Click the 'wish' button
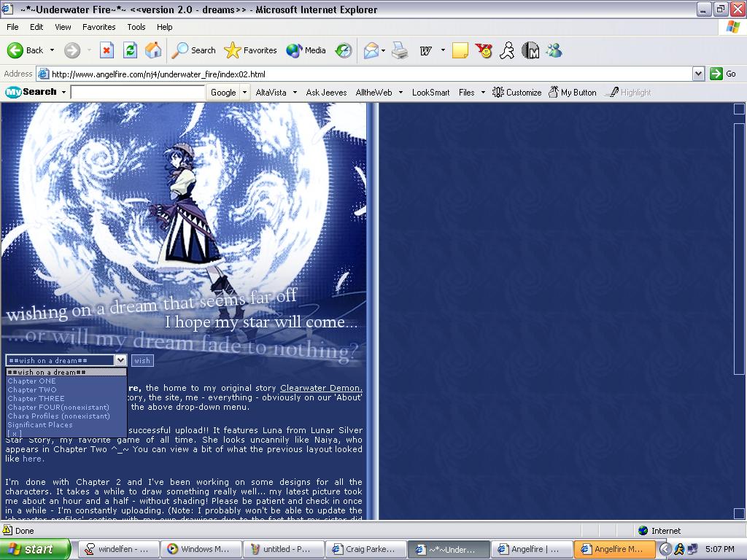Viewport: 747px width, 560px height. point(142,360)
